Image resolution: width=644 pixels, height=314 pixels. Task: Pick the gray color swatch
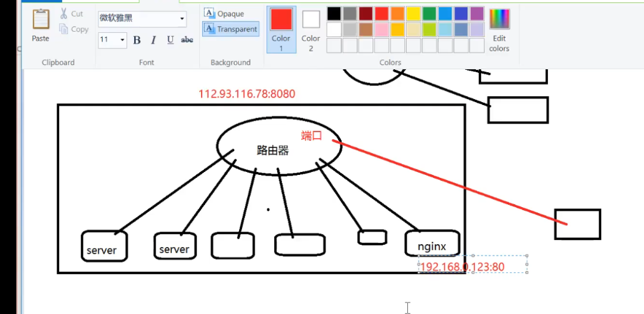(x=350, y=14)
